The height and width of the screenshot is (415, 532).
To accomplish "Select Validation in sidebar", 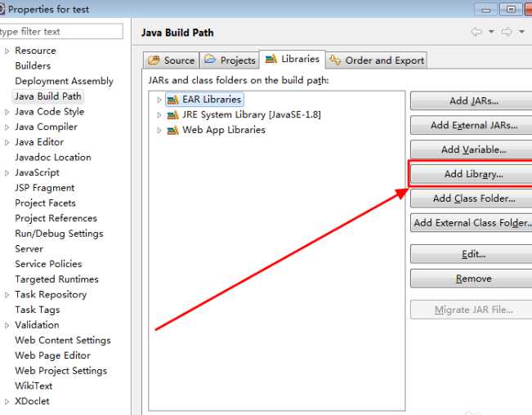I will click(x=37, y=325).
